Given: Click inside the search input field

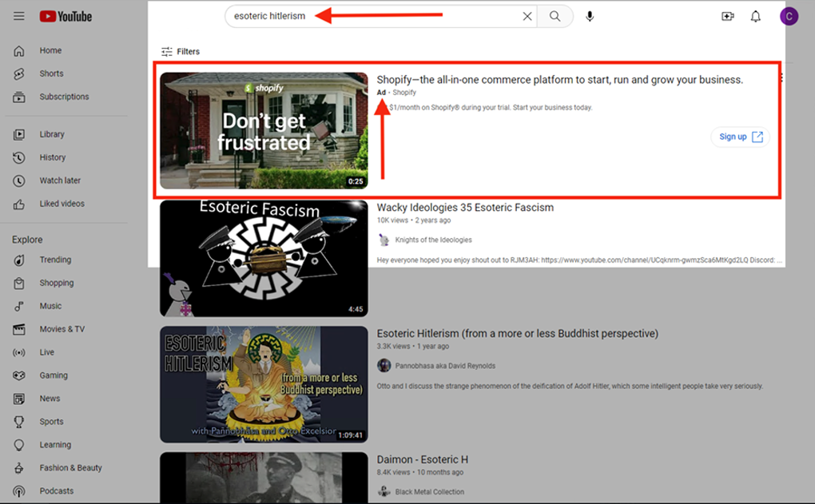Looking at the screenshot, I should pyautogui.click(x=368, y=16).
